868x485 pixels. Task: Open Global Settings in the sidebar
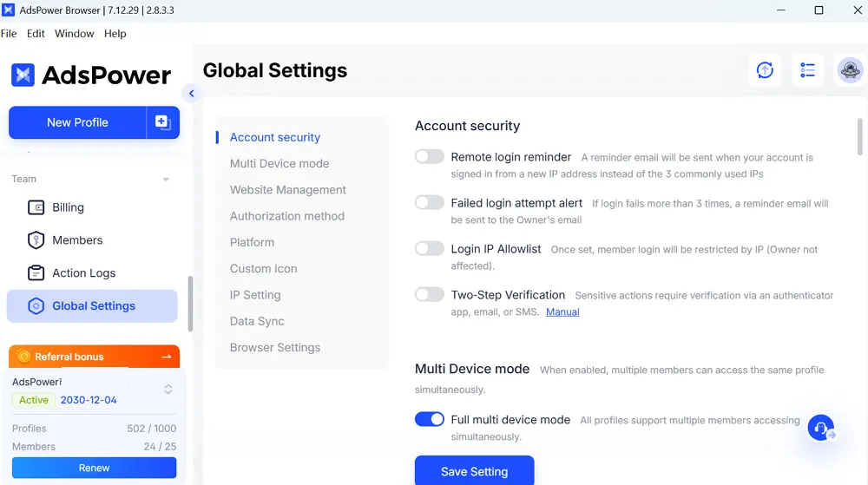pos(92,305)
